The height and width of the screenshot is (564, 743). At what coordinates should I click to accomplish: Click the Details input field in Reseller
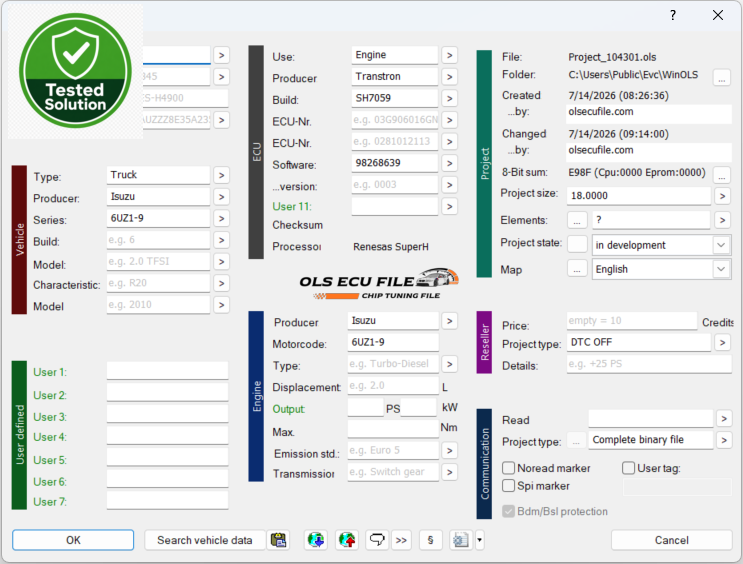tap(649, 364)
